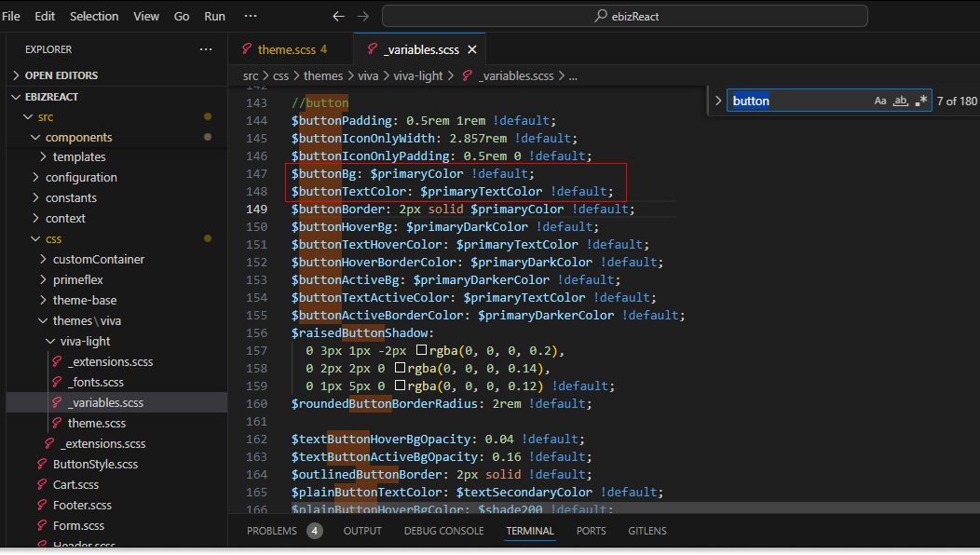Expand the primeflex folder
This screenshot has height=555, width=980.
tap(43, 279)
